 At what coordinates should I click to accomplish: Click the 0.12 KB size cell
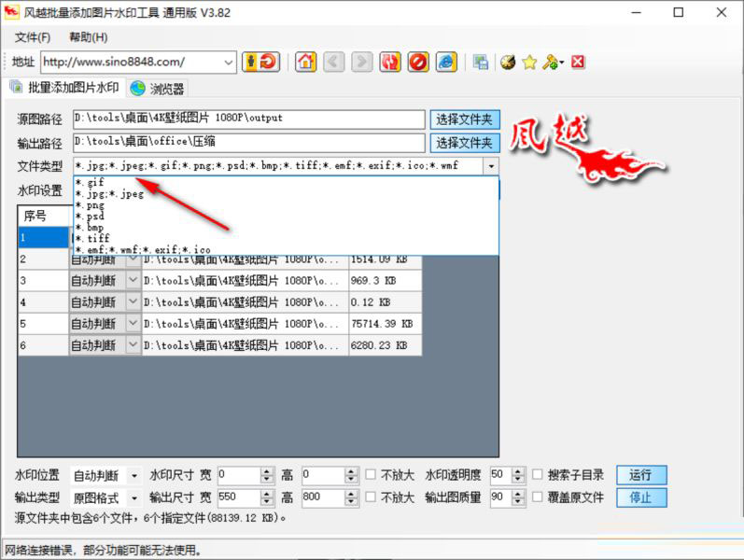(385, 302)
